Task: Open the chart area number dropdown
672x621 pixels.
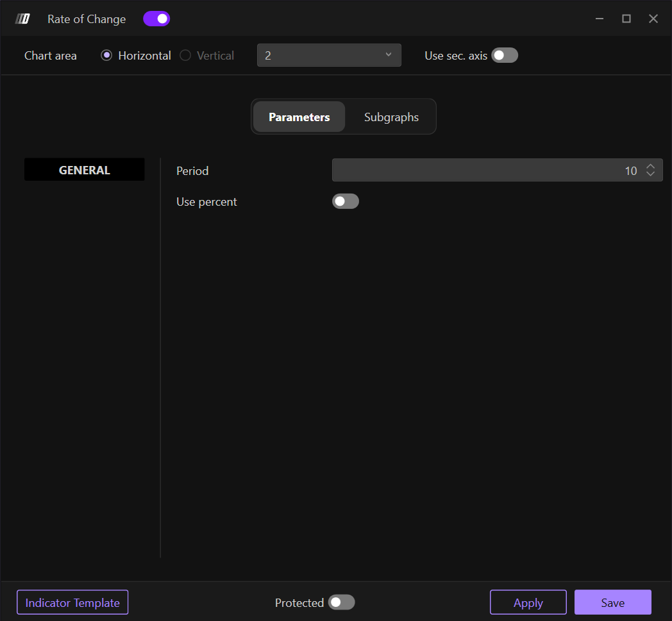Action: point(329,56)
